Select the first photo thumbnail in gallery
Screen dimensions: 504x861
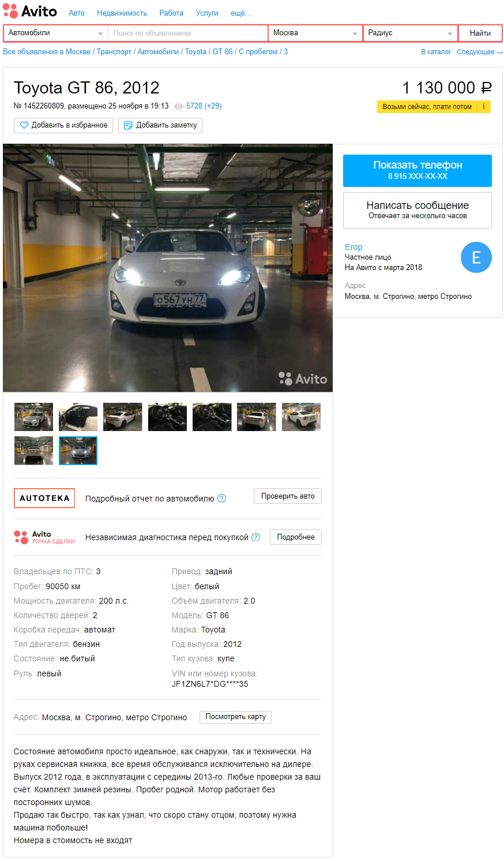33,417
